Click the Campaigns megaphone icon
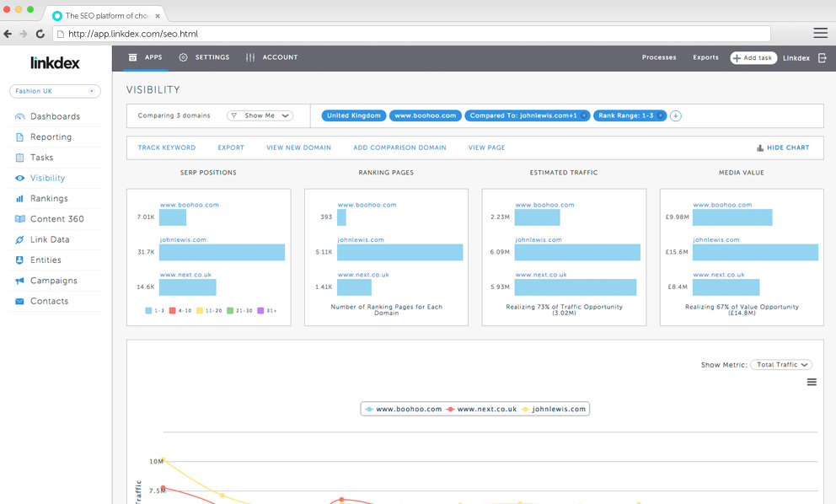 click(x=19, y=281)
